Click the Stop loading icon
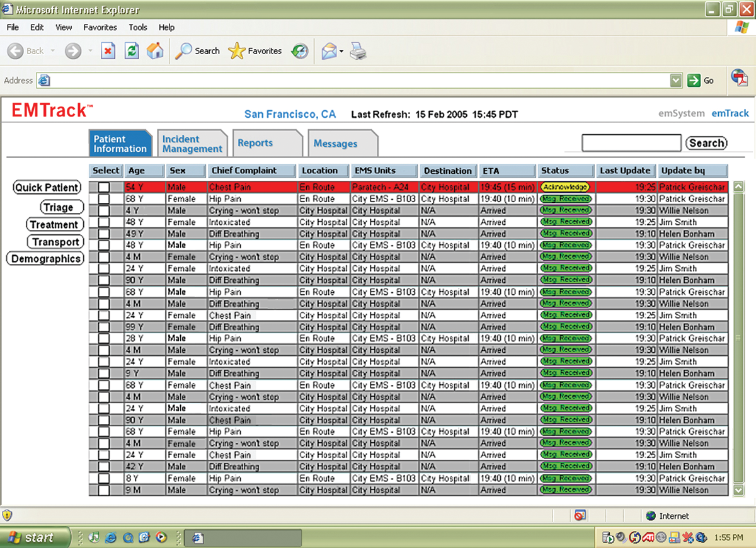The height and width of the screenshot is (548, 756). [x=108, y=52]
